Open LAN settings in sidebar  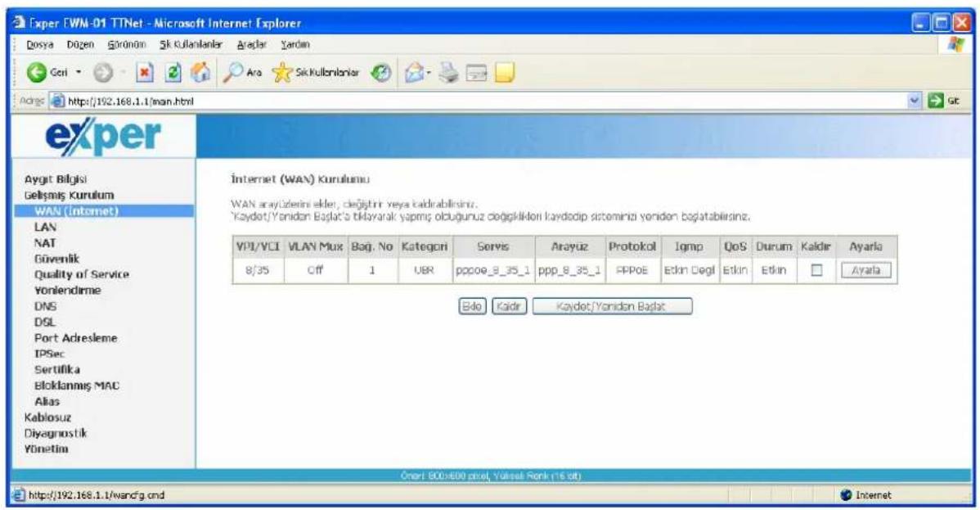(x=45, y=227)
